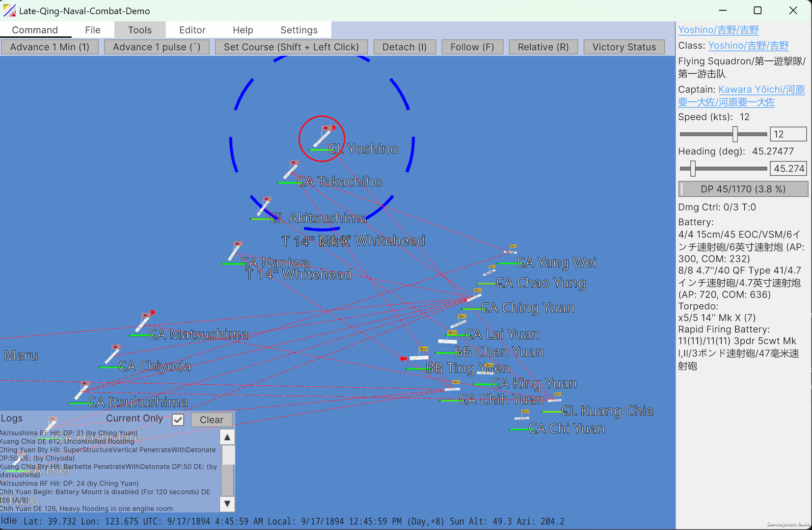Uncheck the Current Only log filter

[x=177, y=420]
